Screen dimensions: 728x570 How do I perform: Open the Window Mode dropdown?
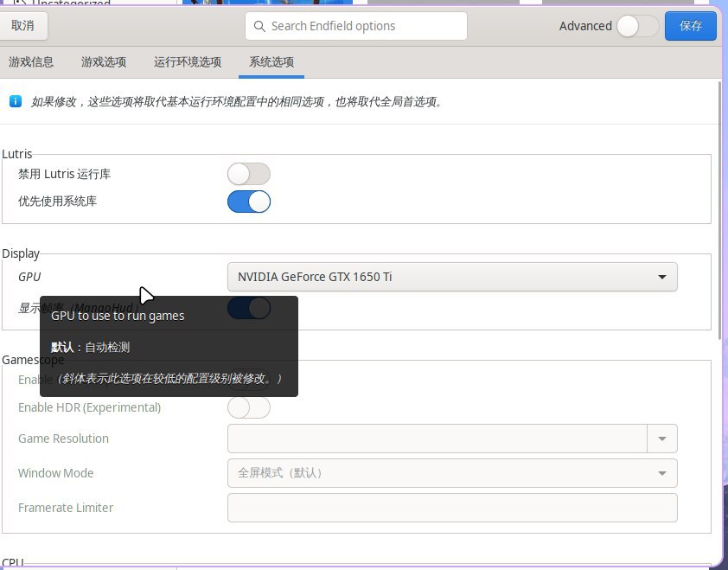(x=452, y=473)
